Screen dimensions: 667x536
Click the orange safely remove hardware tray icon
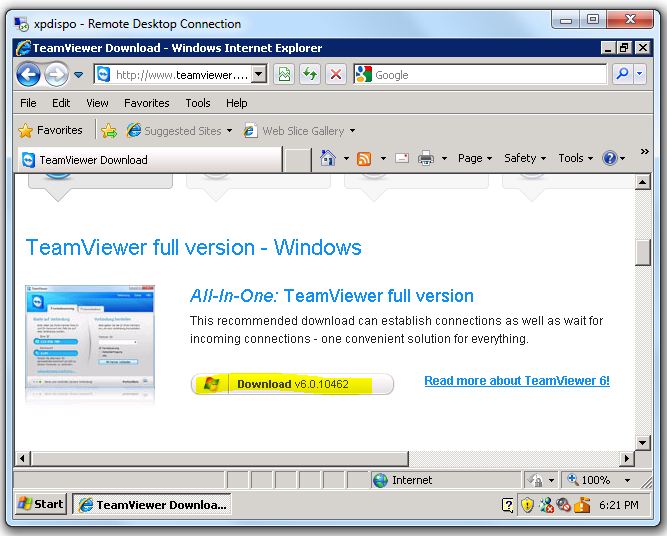coord(582,505)
